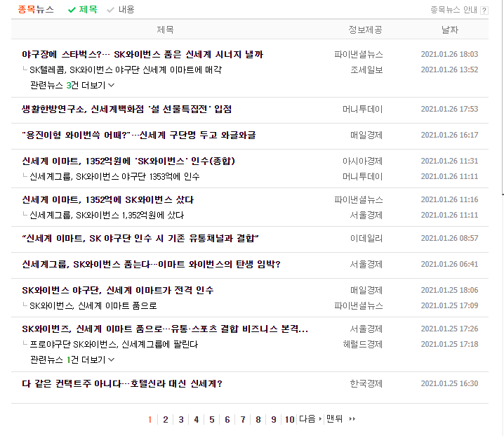Screen dimensions: 504x436
Task: Open article SK텔레콤, SK와이번스 야구단 신세계 이마트에 매각
Action: click(x=126, y=70)
